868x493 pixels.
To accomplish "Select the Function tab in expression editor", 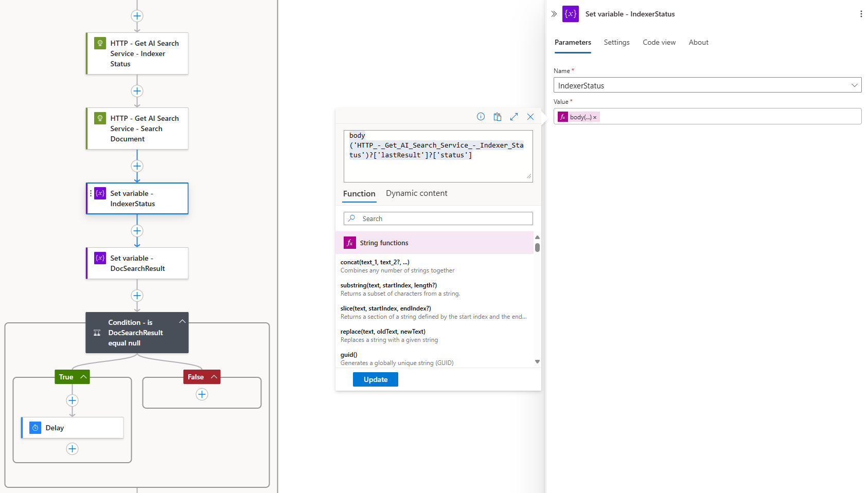I will tap(359, 194).
